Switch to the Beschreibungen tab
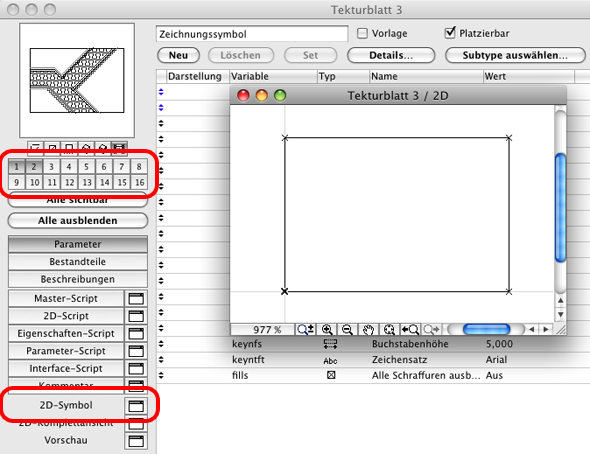 [x=78, y=279]
